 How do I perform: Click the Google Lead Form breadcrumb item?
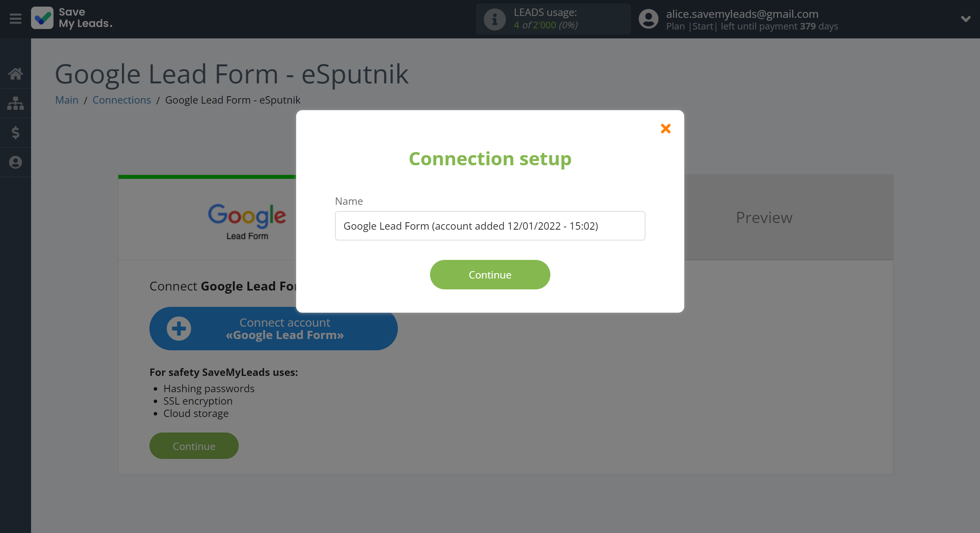233,100
